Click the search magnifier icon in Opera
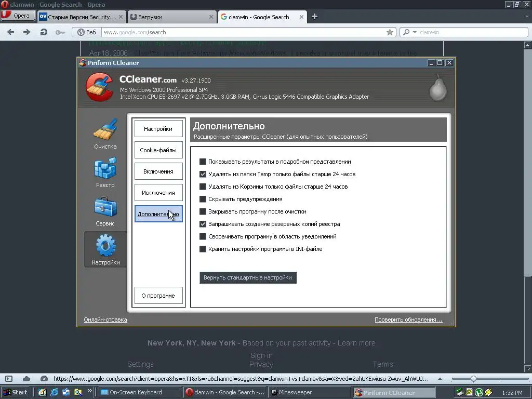This screenshot has height=399, width=532. click(406, 32)
